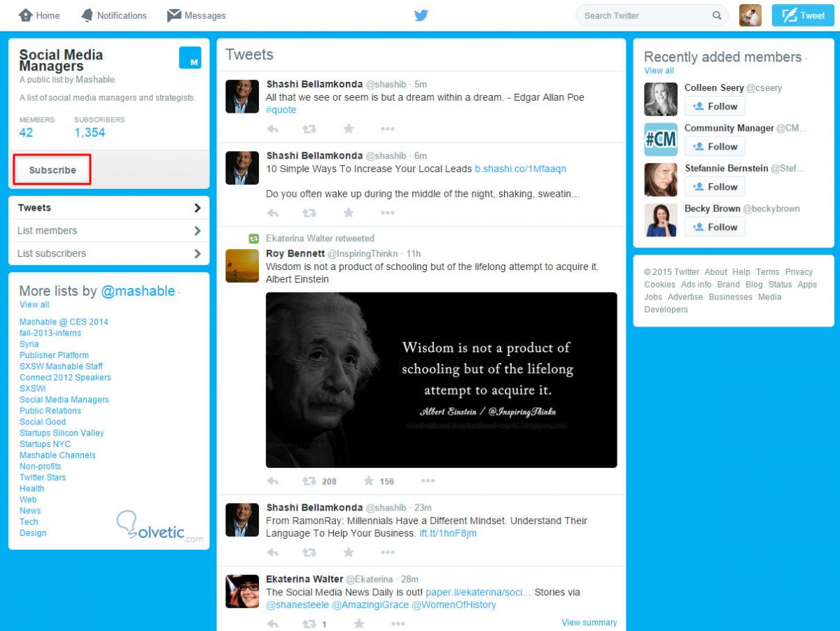The width and height of the screenshot is (840, 631).
Task: Follow Becky Brown
Action: point(715,227)
